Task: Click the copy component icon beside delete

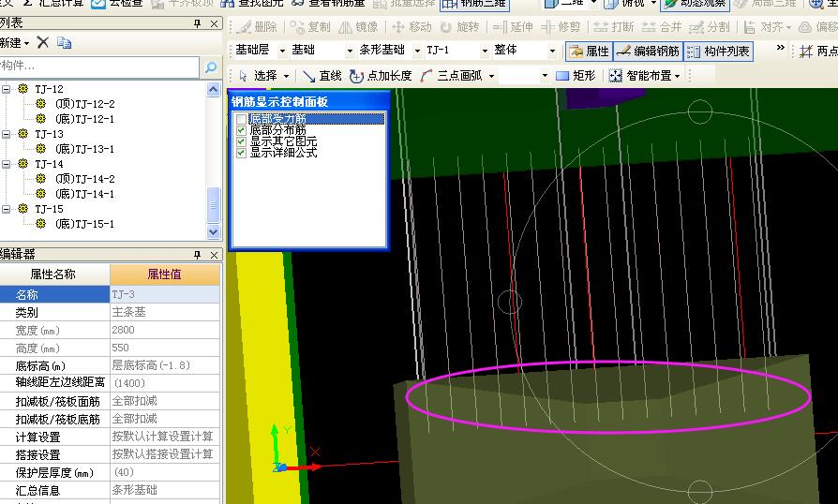Action: click(64, 42)
